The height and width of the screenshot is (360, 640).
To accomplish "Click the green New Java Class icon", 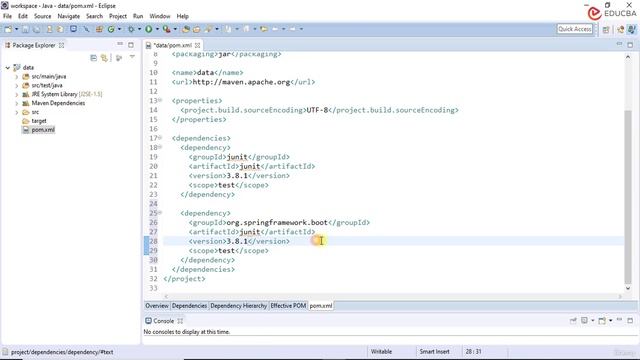I will [x=111, y=29].
